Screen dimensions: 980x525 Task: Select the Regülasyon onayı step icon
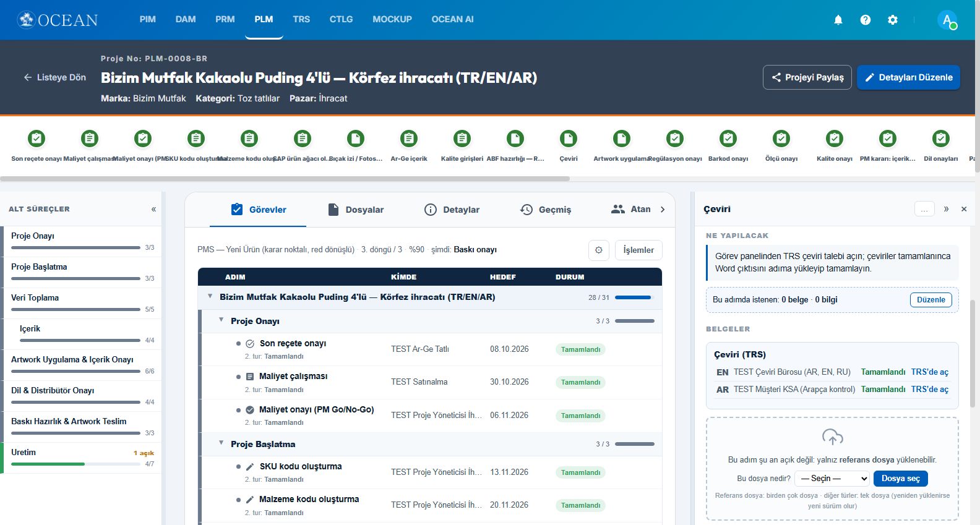coord(675,139)
